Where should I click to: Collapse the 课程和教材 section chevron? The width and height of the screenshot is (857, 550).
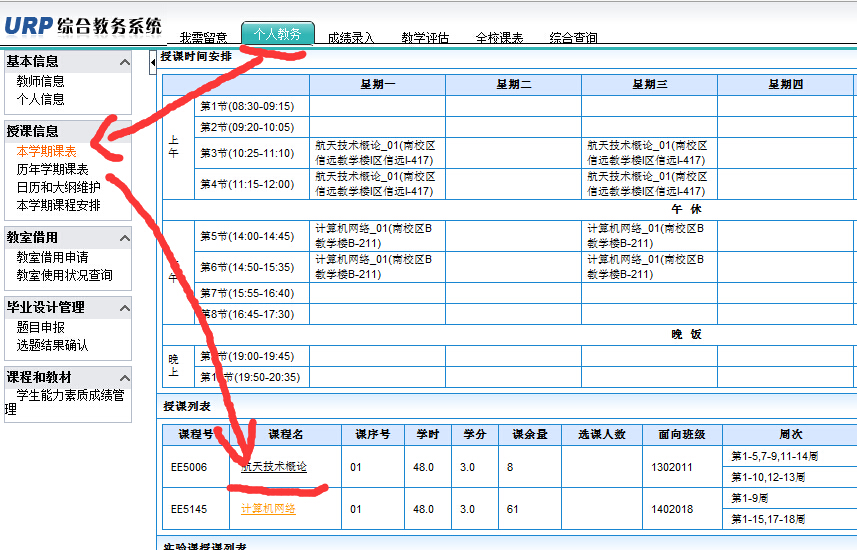[124, 378]
